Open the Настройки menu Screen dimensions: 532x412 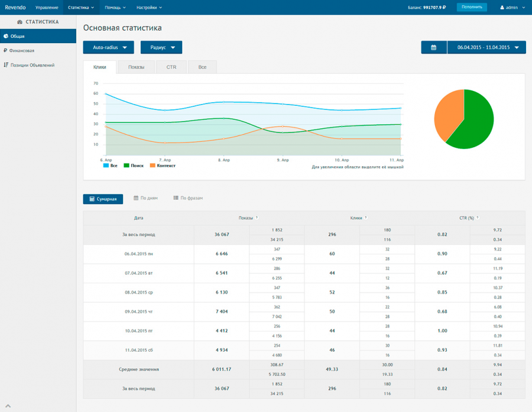tap(150, 8)
